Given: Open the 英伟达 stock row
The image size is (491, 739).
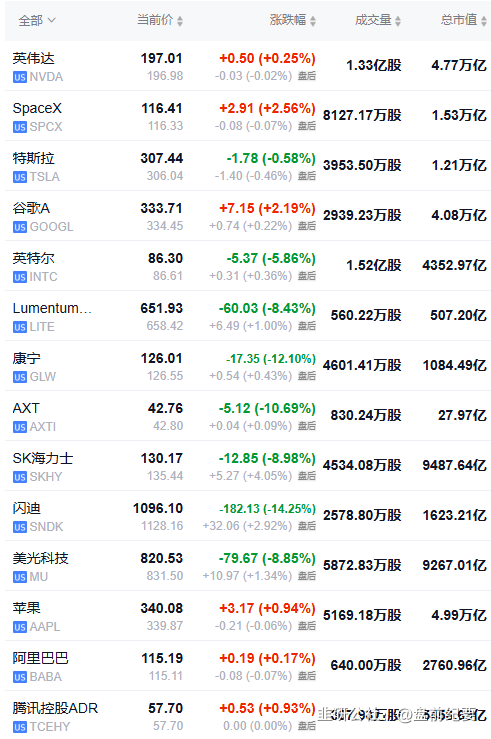Looking at the screenshot, I should (248, 66).
